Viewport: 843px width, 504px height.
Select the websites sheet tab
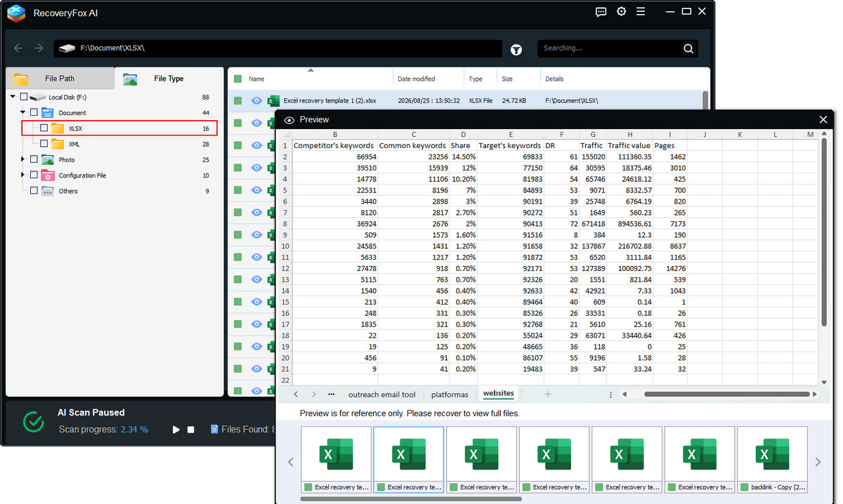(x=498, y=394)
